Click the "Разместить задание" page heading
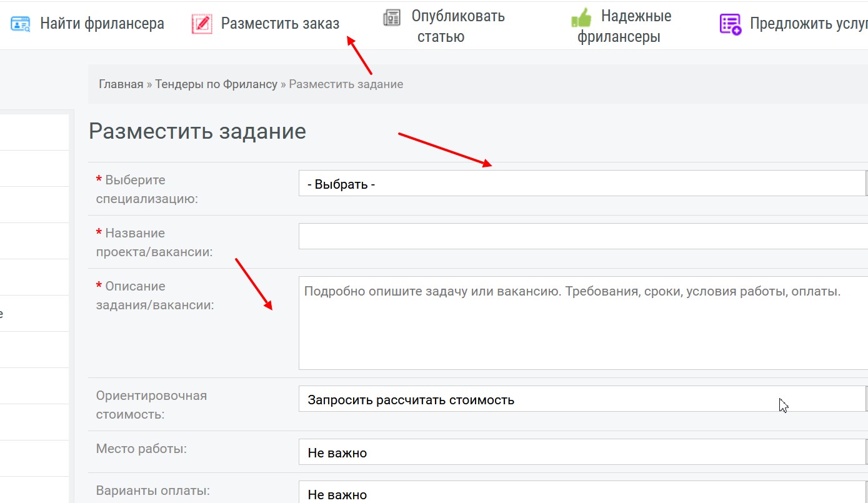 pos(197,132)
